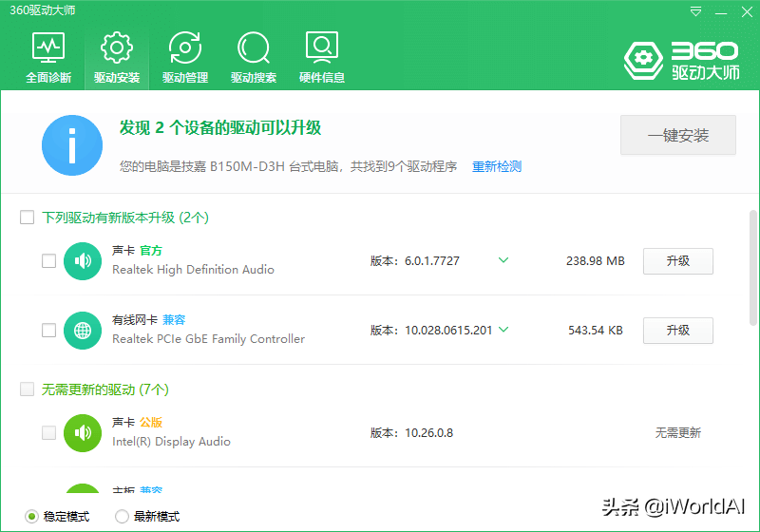Click the 238.98 MB size value

coord(596,261)
